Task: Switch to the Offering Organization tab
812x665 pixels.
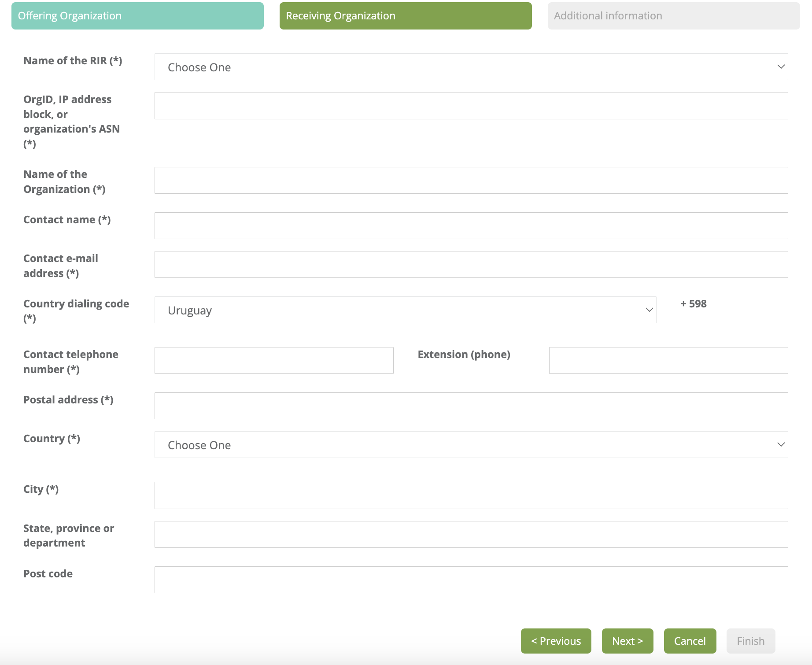Action: coord(137,16)
